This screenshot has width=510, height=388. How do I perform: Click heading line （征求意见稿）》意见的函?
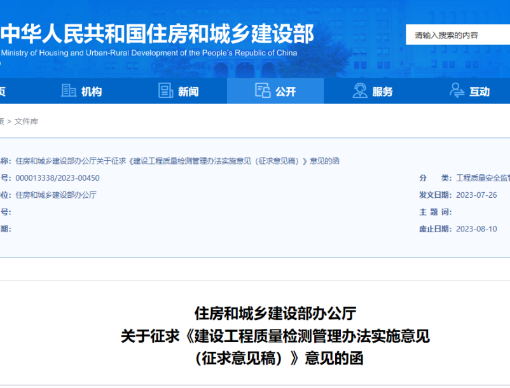(x=279, y=358)
